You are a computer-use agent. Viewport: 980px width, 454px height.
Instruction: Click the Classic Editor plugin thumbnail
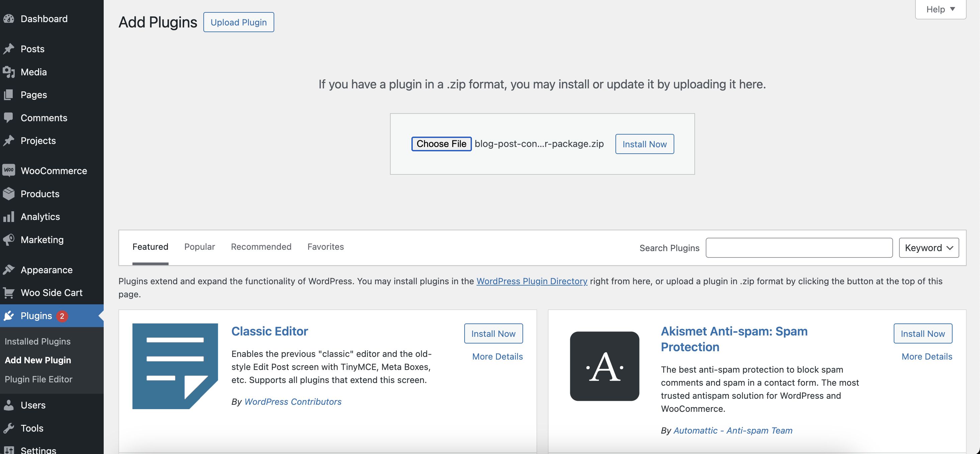pos(175,366)
